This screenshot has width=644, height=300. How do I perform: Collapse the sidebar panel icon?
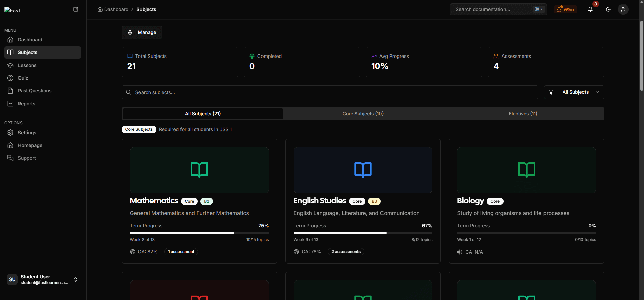(76, 9)
